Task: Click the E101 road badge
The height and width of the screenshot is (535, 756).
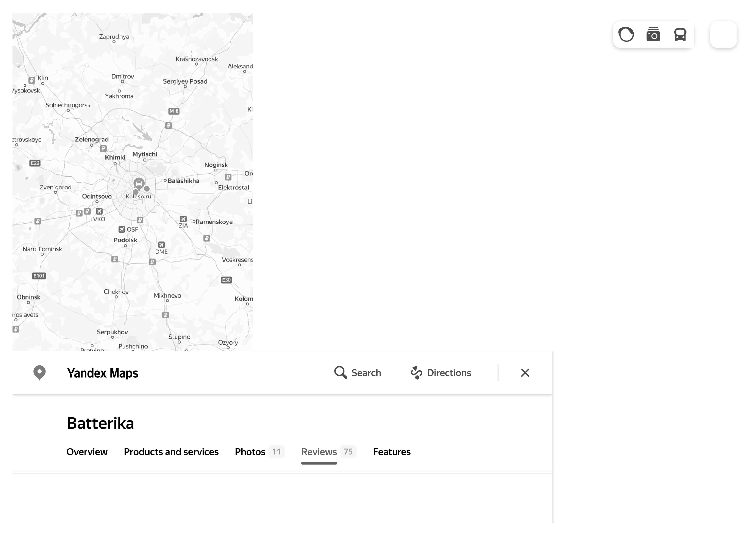Action: (x=39, y=276)
